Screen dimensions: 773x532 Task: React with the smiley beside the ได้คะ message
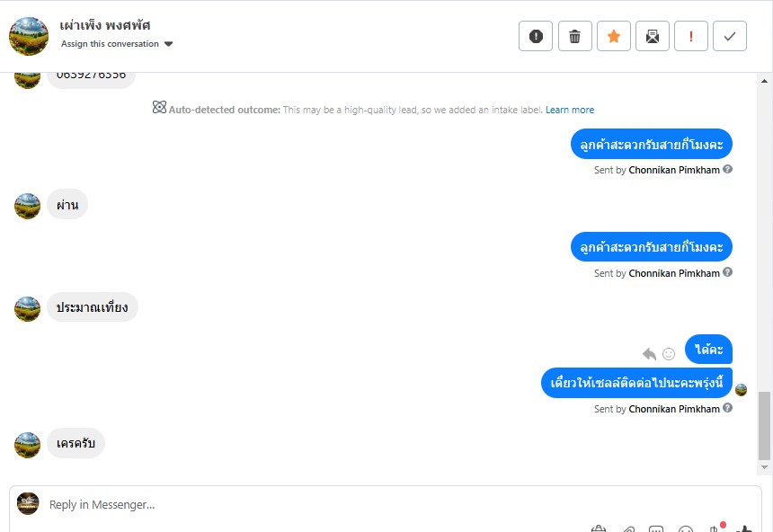point(669,353)
